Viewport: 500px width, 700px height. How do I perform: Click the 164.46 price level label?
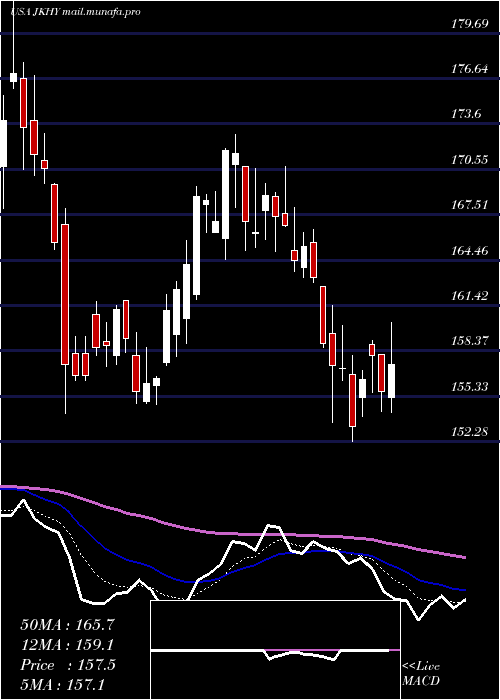click(x=470, y=250)
